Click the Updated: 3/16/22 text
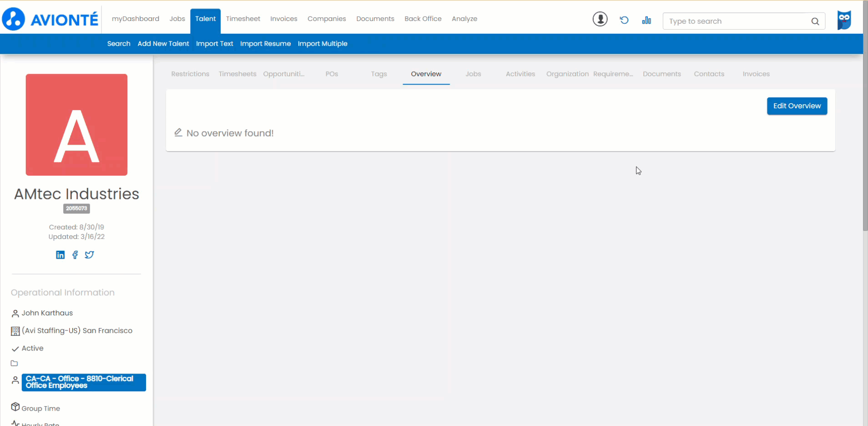The image size is (868, 426). pyautogui.click(x=76, y=237)
